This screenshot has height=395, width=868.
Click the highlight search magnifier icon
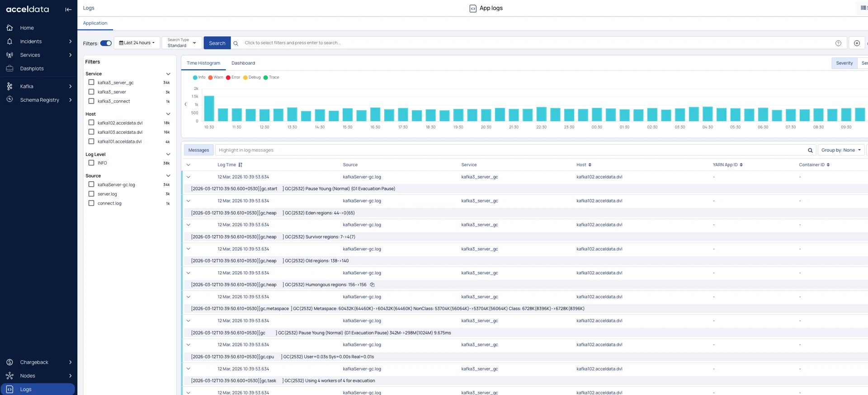click(x=810, y=150)
